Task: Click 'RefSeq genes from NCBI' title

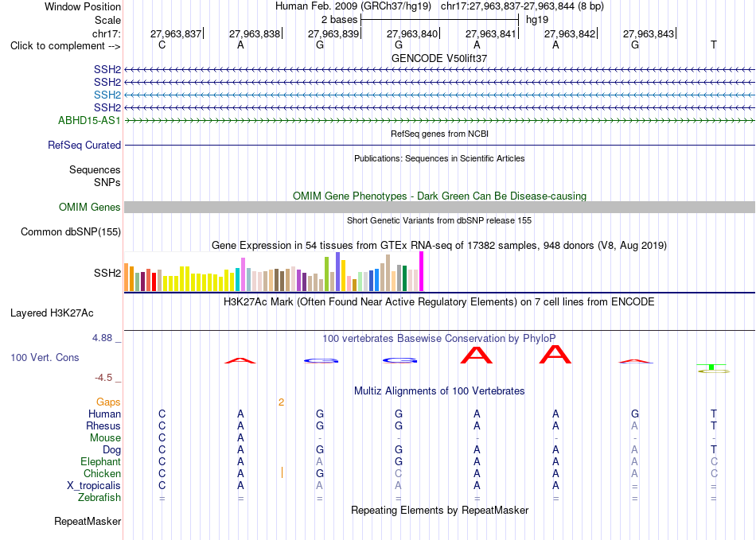Action: [439, 134]
